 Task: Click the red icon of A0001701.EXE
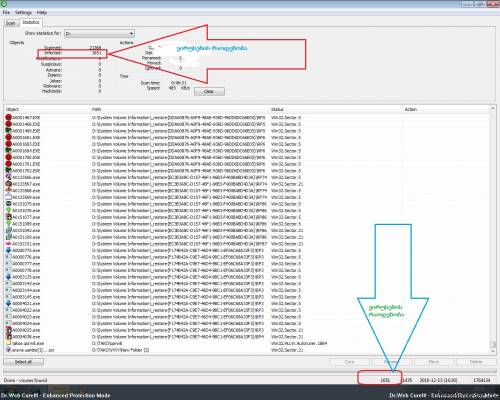pos(8,164)
